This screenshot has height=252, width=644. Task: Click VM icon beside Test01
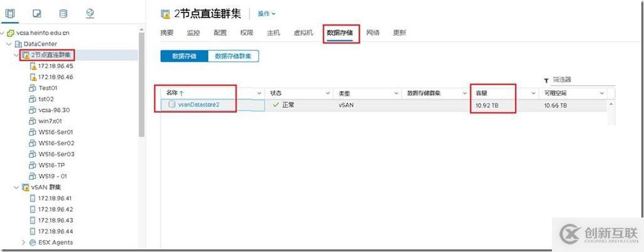[33, 88]
